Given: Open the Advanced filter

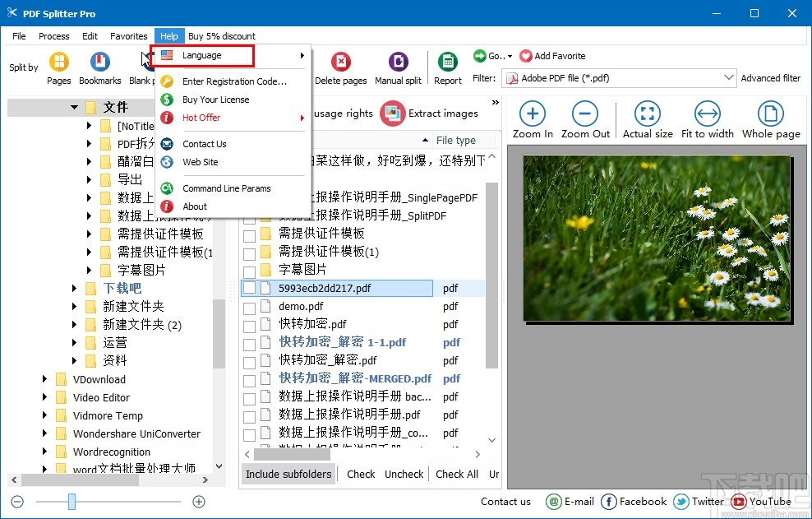Looking at the screenshot, I should (771, 78).
